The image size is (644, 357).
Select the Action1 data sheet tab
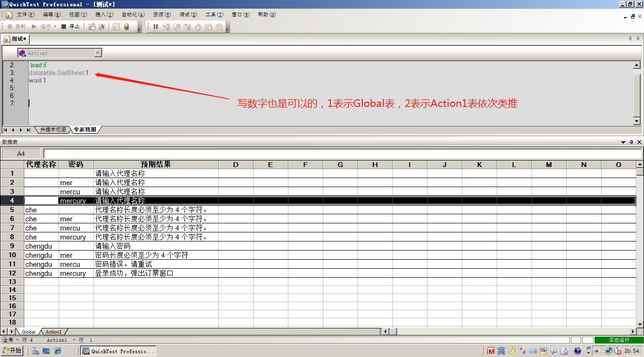(53, 332)
